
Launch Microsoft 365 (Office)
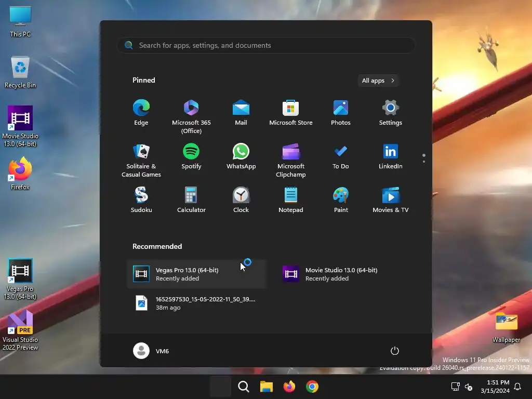tap(191, 116)
